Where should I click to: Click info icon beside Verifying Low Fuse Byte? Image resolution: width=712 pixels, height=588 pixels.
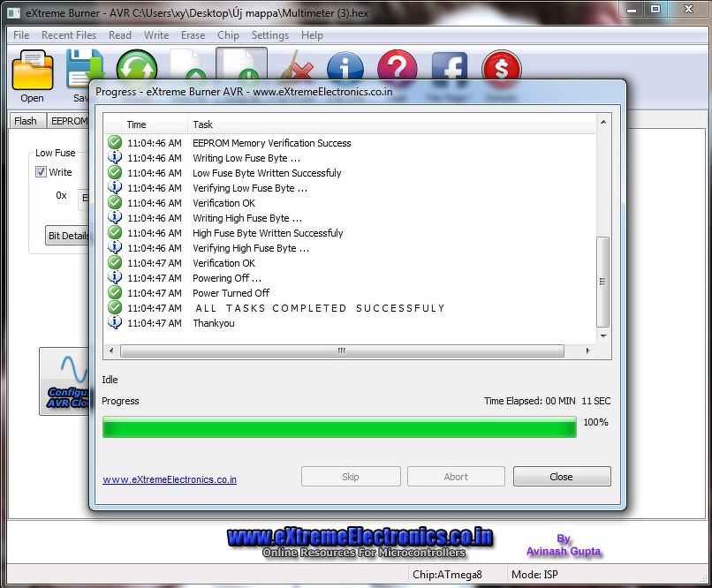tap(115, 187)
